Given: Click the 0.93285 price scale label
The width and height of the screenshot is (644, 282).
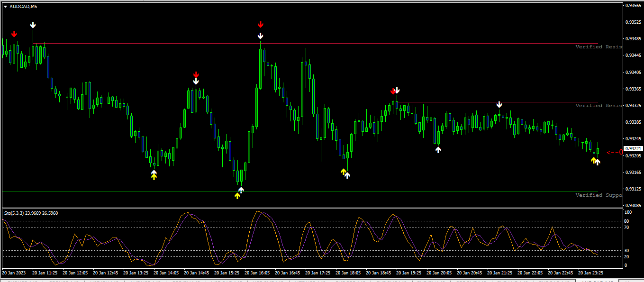Looking at the screenshot, I should pyautogui.click(x=634, y=122).
